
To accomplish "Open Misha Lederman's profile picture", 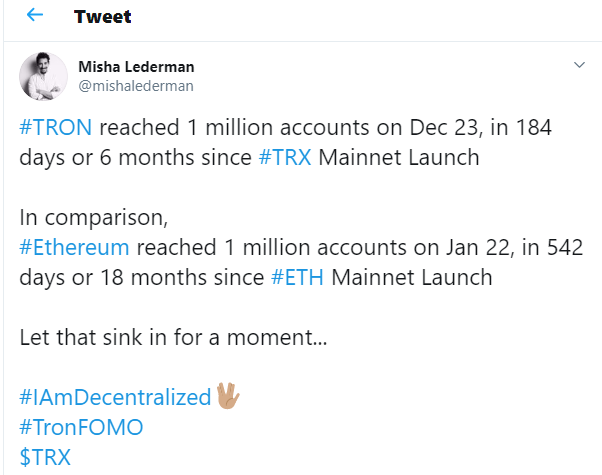I will coord(43,77).
